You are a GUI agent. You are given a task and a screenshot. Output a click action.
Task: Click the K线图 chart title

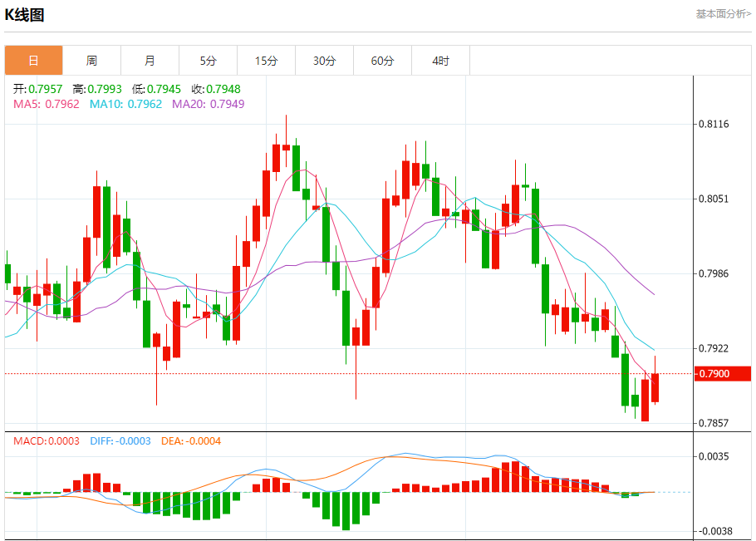point(26,15)
